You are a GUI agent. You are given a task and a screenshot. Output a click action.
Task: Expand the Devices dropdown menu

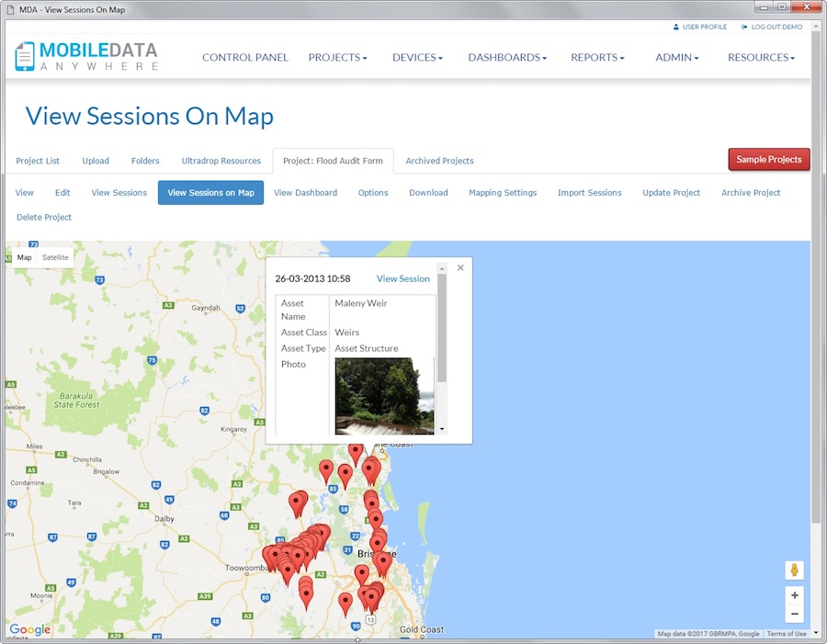[x=417, y=57]
